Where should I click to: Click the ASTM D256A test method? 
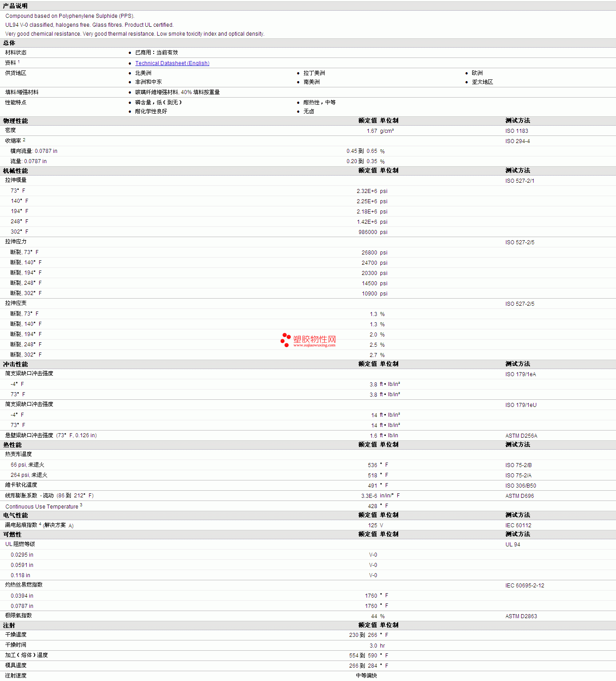[521, 436]
